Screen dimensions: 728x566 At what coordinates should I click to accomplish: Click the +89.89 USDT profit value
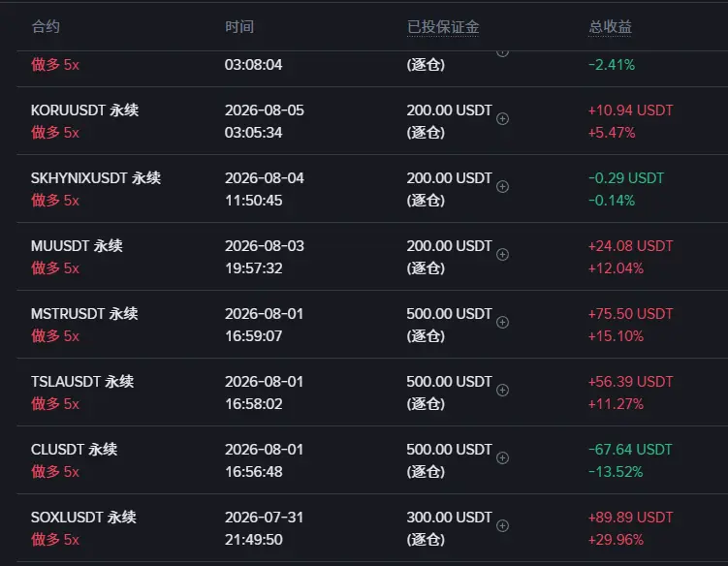630,518
